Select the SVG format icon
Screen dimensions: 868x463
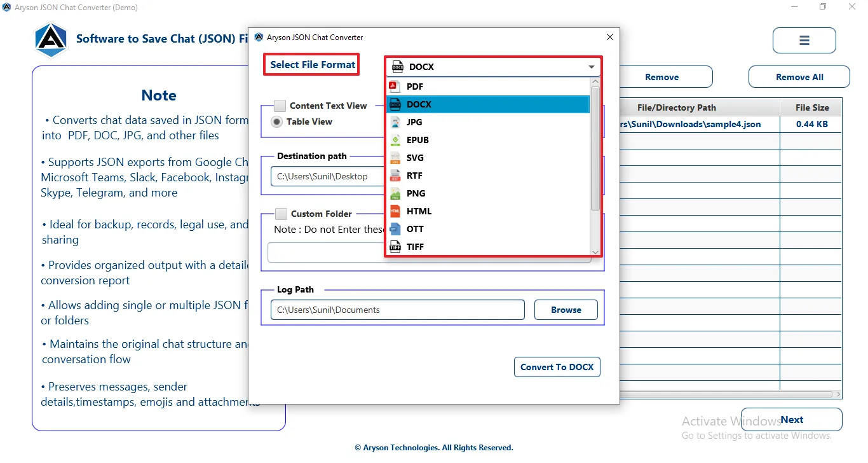(x=395, y=158)
